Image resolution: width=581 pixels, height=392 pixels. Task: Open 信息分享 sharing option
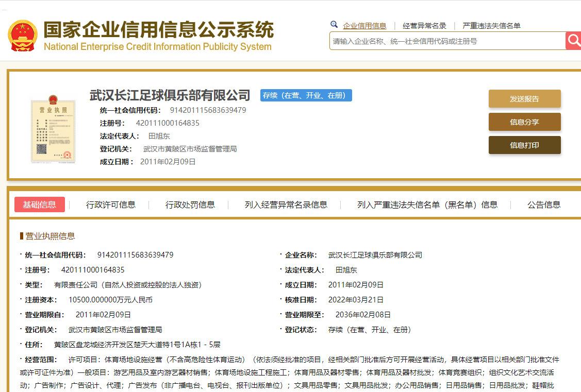(524, 122)
